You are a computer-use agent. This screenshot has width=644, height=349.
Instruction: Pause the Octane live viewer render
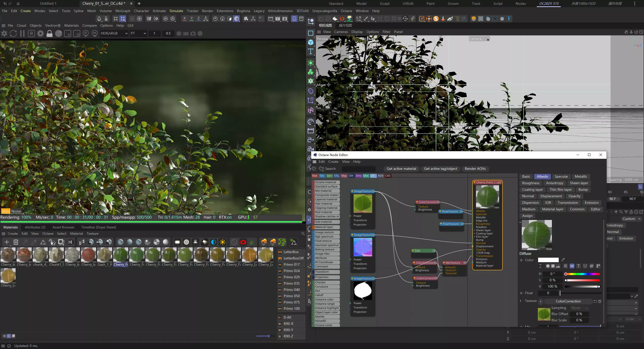point(22,33)
